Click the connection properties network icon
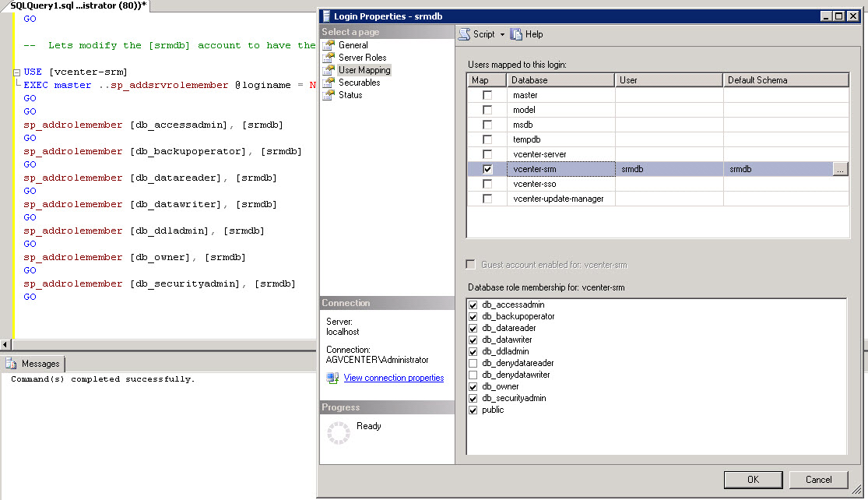The width and height of the screenshot is (868, 500). click(333, 378)
